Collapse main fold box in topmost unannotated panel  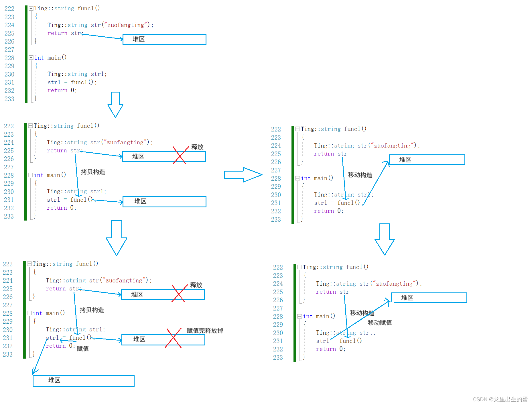pyautogui.click(x=31, y=58)
